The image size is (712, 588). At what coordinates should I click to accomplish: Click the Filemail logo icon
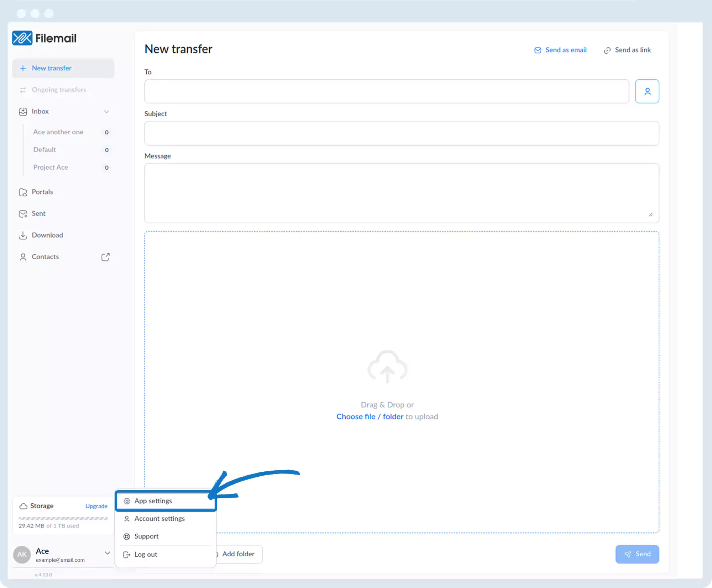(22, 38)
